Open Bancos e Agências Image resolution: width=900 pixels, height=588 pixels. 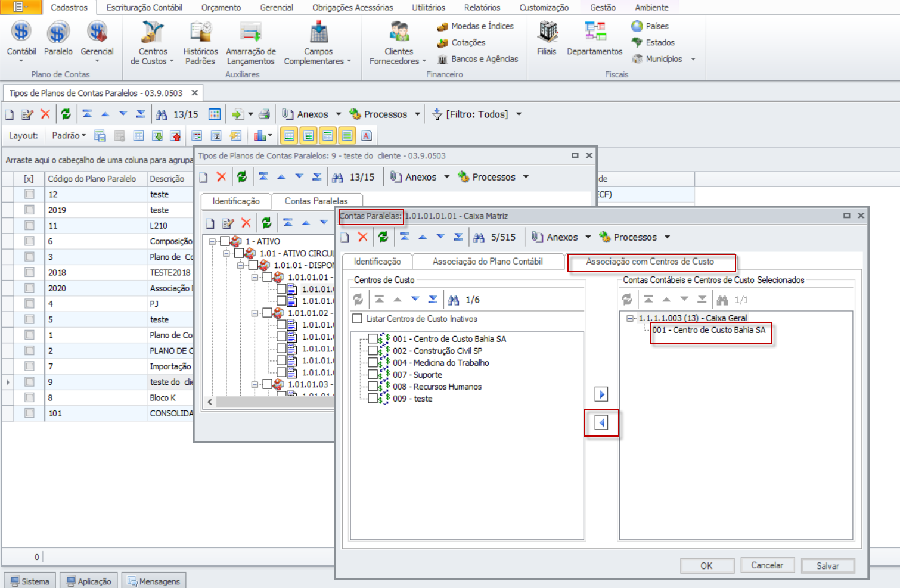tap(477, 59)
